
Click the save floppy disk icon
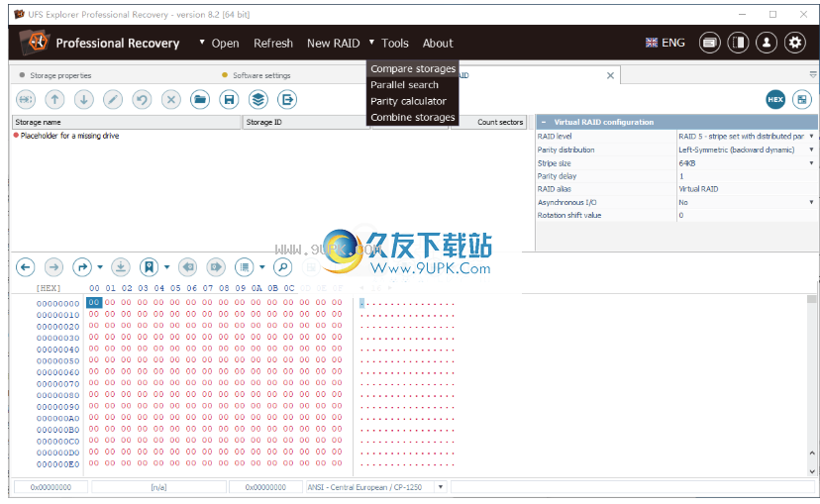(229, 99)
